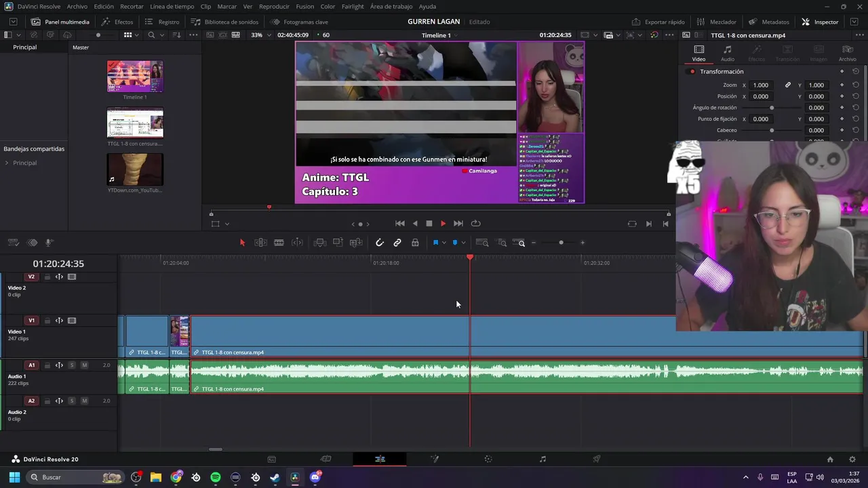Adjust the timeline zoom slider handle
The image size is (868, 488).
point(561,243)
